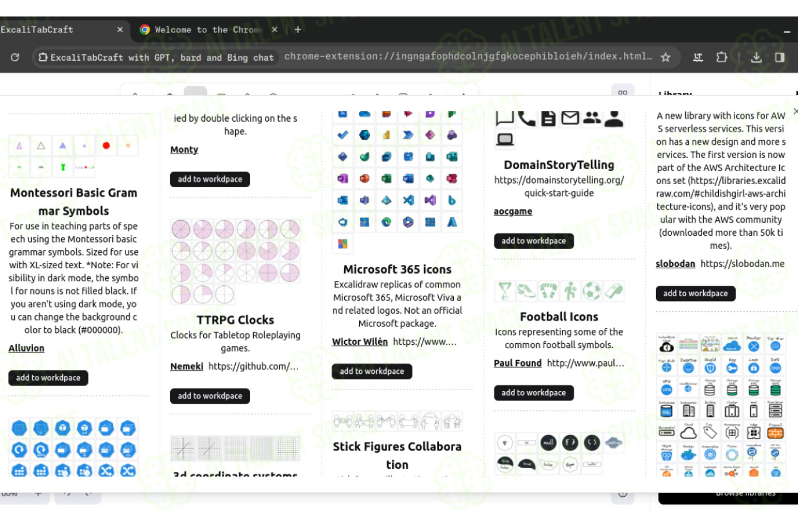Viewport: 798px width, 532px height.
Task: Pick the Power BI yellow bars icon
Action: coord(386,135)
